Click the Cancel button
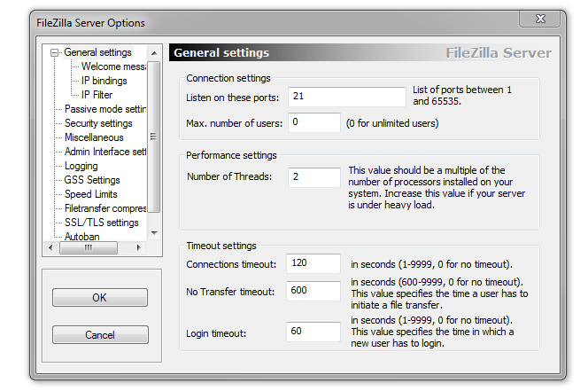Image resolution: width=588 pixels, height=391 pixels. coord(100,334)
